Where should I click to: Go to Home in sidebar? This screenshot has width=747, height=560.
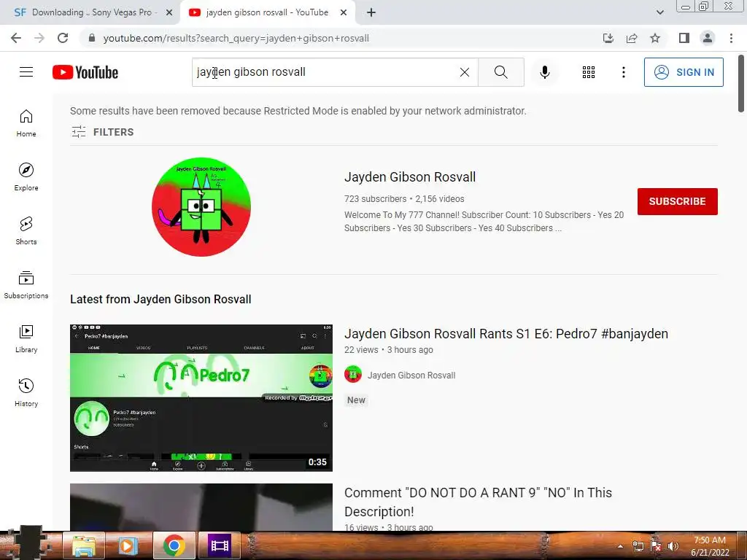click(26, 122)
